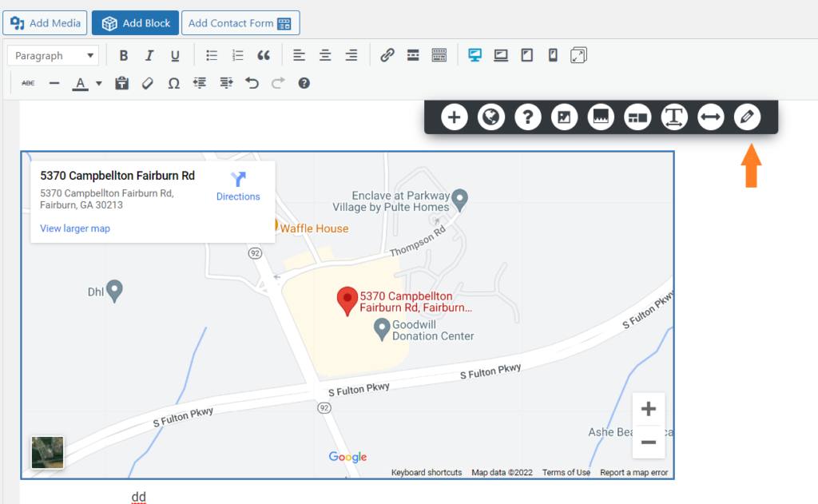The image size is (818, 504).
Task: Toggle fullscreen editor mode
Action: click(578, 55)
